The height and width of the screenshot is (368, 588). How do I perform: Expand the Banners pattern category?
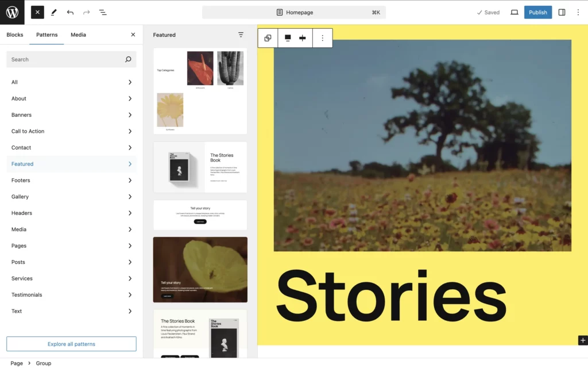(x=71, y=115)
